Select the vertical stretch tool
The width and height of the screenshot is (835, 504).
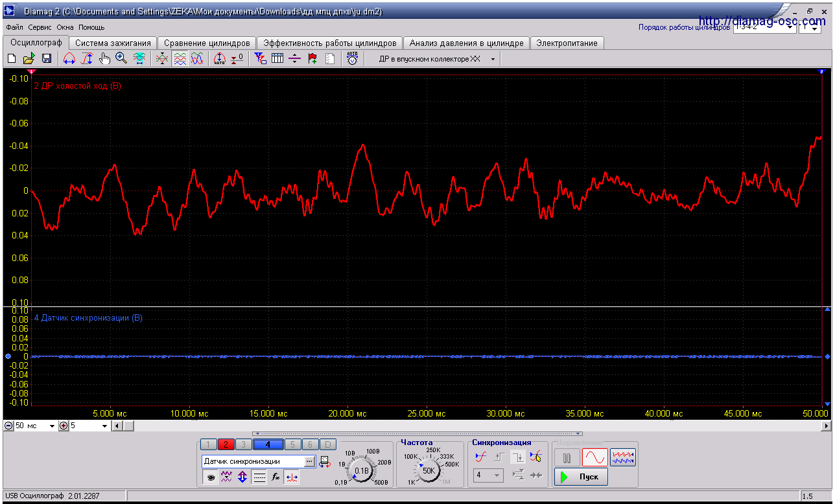point(87,59)
